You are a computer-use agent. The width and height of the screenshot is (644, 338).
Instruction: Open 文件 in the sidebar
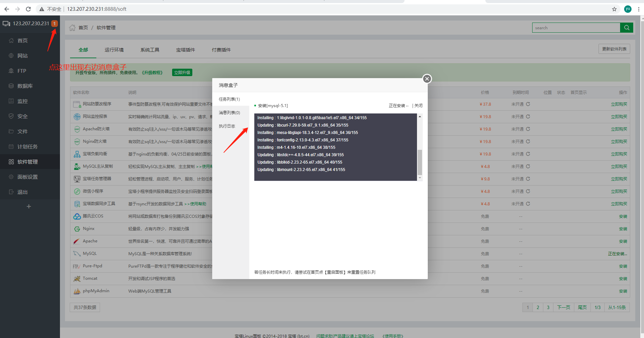pos(23,132)
